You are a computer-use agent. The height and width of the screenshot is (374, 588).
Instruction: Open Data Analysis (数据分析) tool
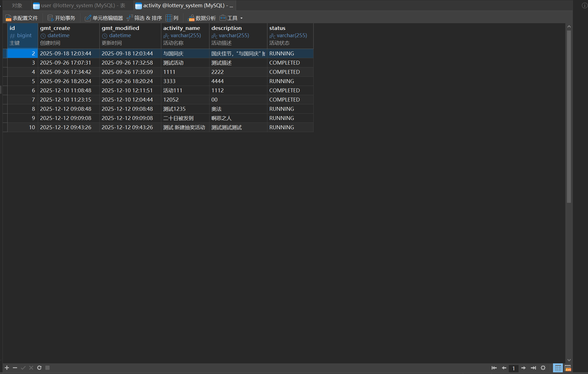202,18
